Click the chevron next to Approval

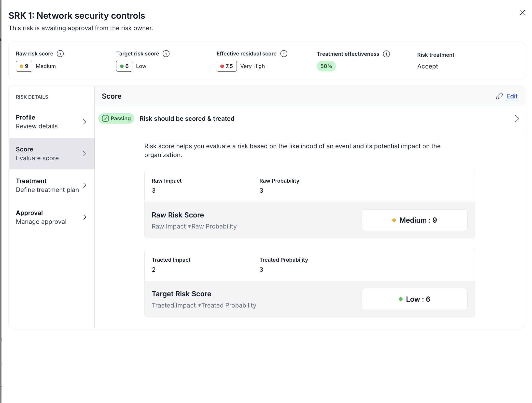[x=85, y=217]
